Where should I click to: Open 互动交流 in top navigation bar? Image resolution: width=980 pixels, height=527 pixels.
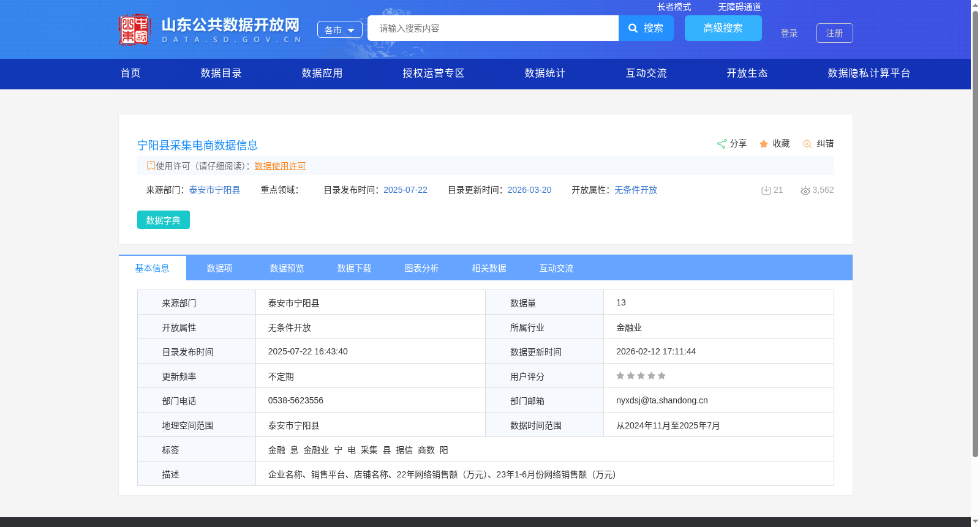click(x=646, y=73)
